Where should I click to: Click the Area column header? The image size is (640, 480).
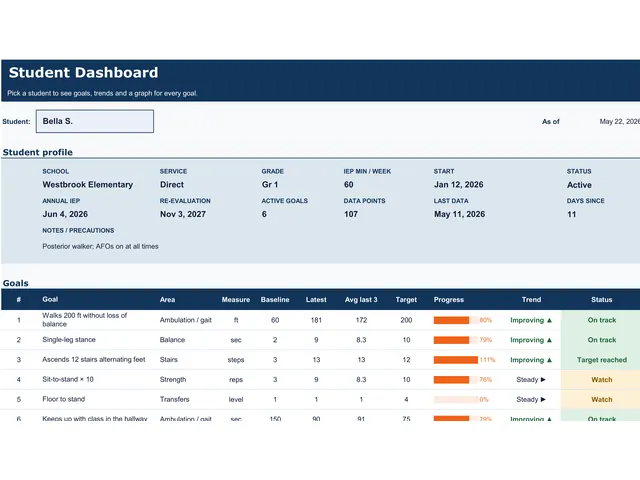coord(167,300)
